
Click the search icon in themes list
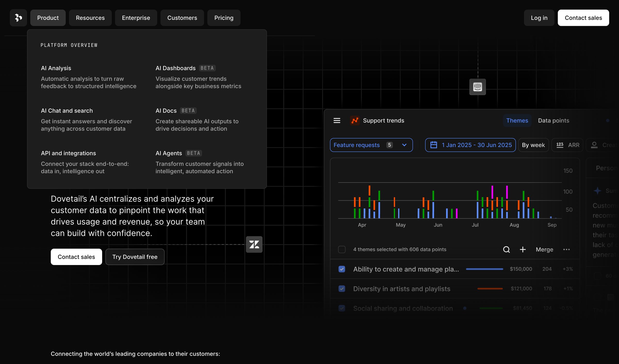tap(507, 249)
